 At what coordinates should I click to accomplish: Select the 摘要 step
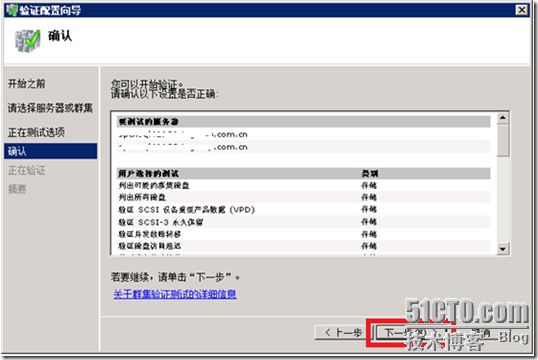pos(17,189)
